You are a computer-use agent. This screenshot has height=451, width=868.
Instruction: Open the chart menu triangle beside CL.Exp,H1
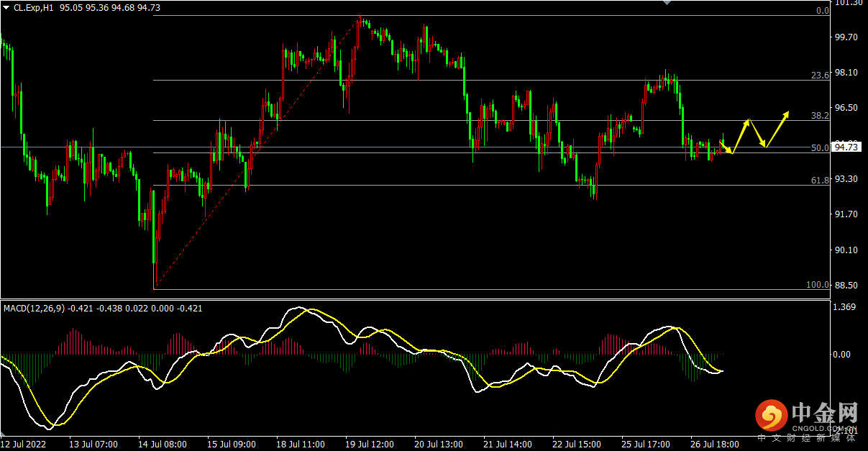point(6,7)
